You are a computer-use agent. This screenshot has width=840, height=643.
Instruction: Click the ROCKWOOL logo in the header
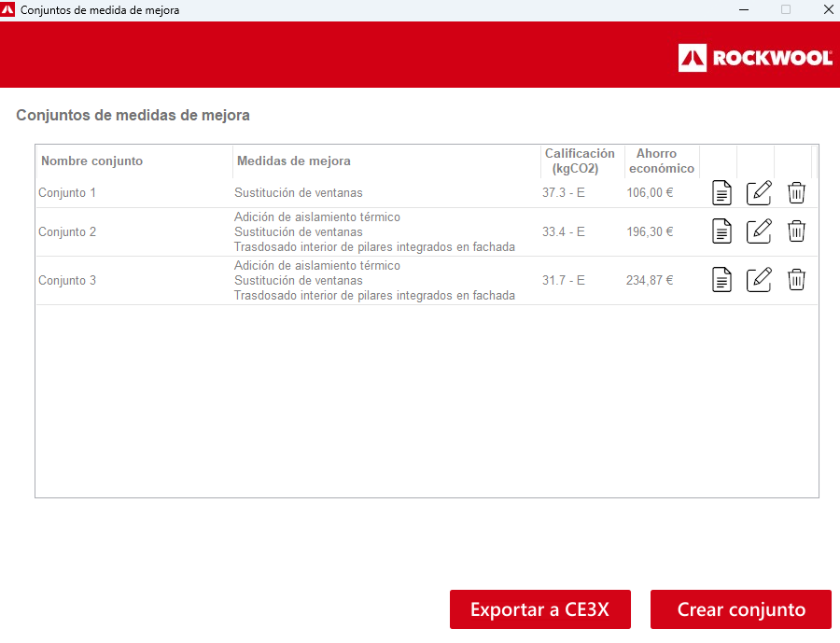click(x=755, y=58)
